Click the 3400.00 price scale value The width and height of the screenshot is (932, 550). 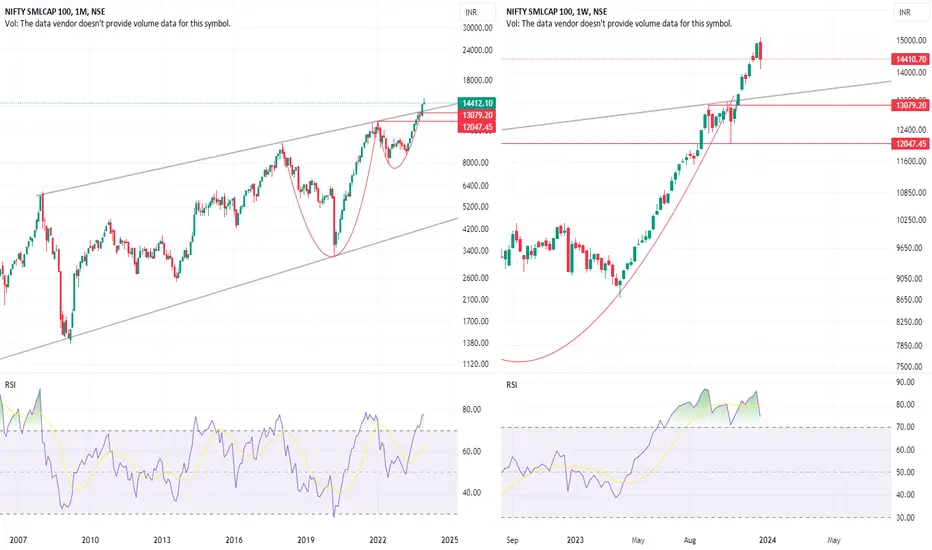coord(476,251)
